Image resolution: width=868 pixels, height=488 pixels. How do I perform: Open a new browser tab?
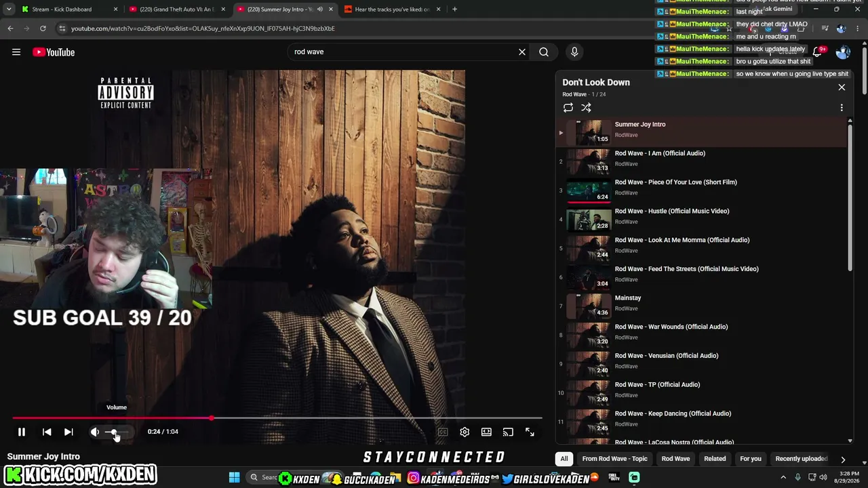click(x=454, y=9)
